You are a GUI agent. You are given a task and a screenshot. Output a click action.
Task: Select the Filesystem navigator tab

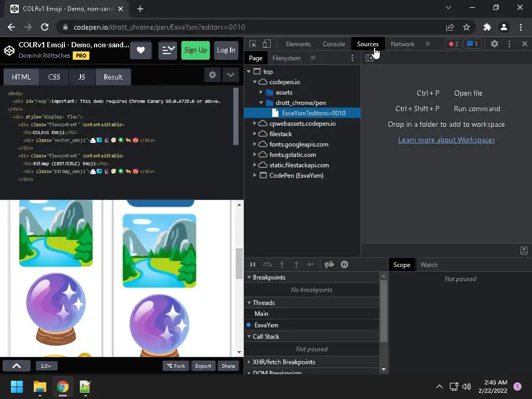(x=286, y=58)
